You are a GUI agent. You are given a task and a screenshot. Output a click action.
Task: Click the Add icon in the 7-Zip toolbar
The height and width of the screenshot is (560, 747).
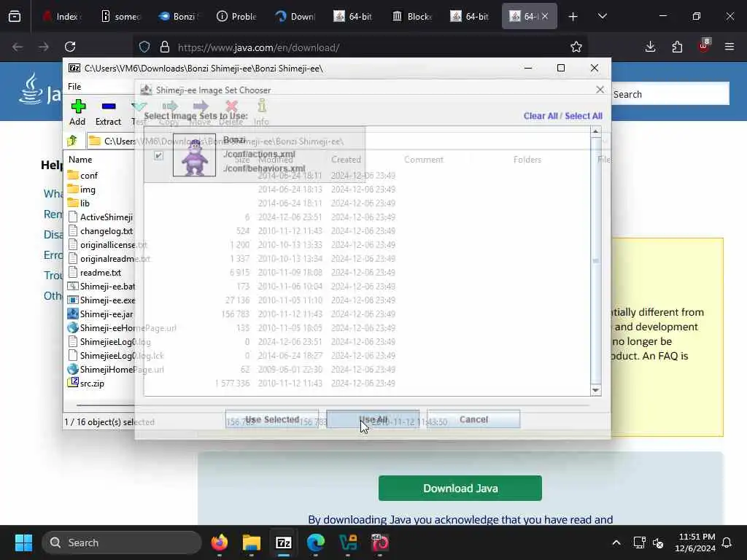point(78,106)
